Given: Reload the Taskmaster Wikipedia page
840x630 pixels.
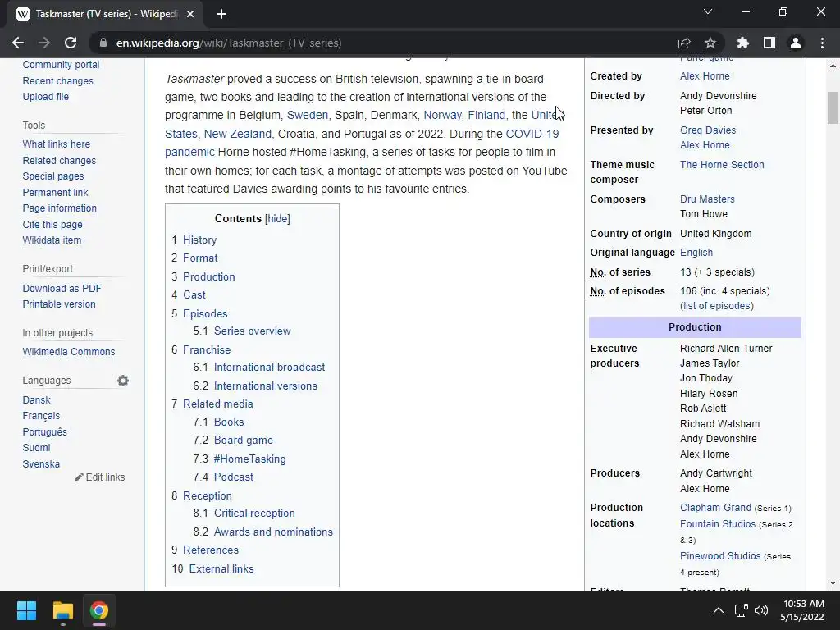Looking at the screenshot, I should click(x=71, y=43).
